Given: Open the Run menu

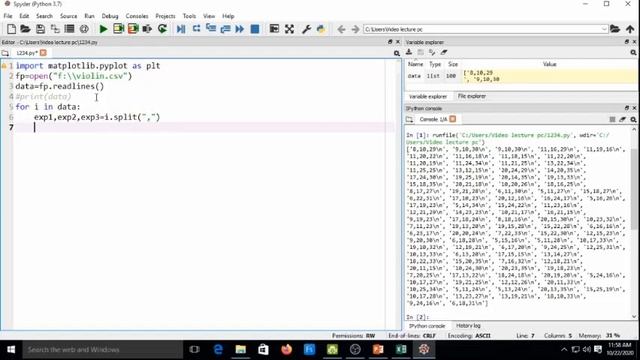Looking at the screenshot, I should pos(89,16).
